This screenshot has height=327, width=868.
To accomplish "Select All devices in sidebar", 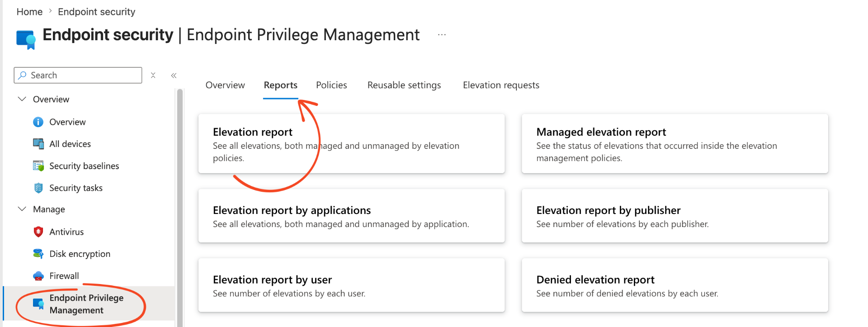I will (70, 144).
